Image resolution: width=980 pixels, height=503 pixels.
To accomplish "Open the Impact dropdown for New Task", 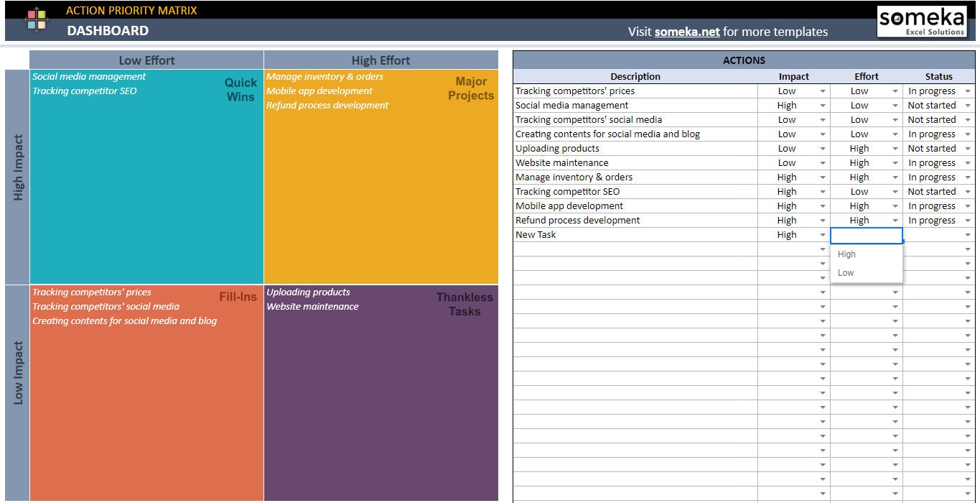I will [823, 234].
